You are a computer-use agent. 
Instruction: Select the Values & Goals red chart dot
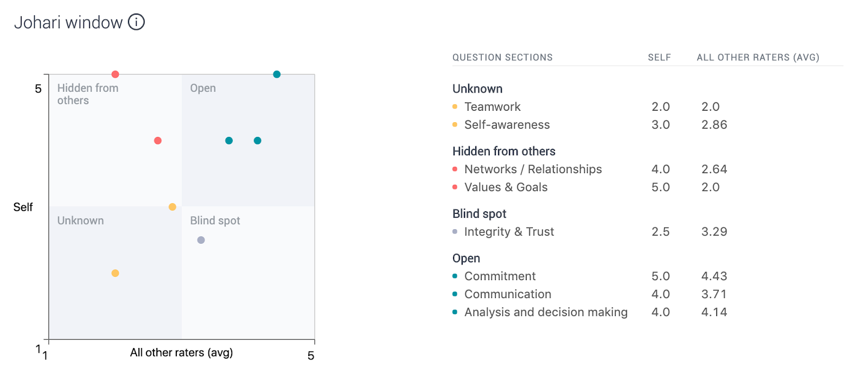pyautogui.click(x=115, y=74)
